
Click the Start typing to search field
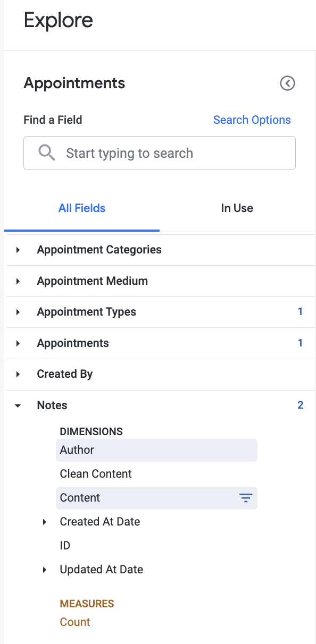[160, 153]
